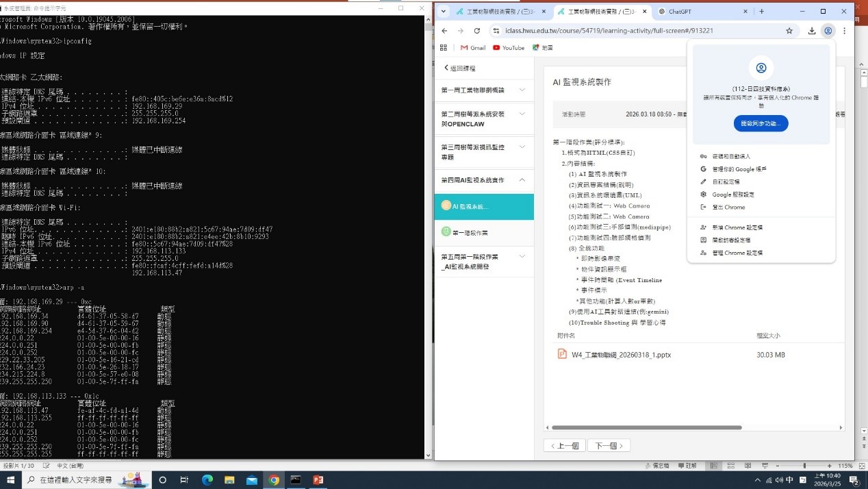The width and height of the screenshot is (868, 489).
Task: Launch PowerPoint from the taskbar
Action: 317,480
